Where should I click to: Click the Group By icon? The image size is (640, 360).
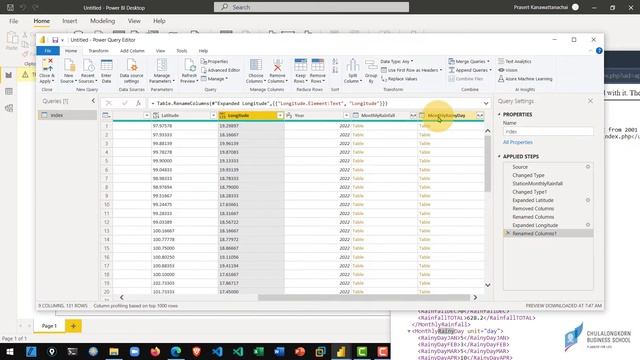(371, 65)
